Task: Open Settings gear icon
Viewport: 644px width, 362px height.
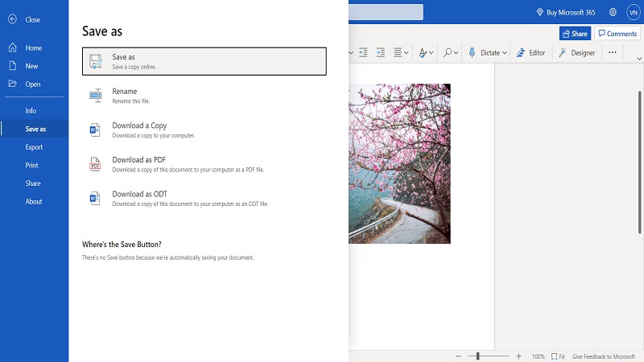Action: [x=613, y=12]
